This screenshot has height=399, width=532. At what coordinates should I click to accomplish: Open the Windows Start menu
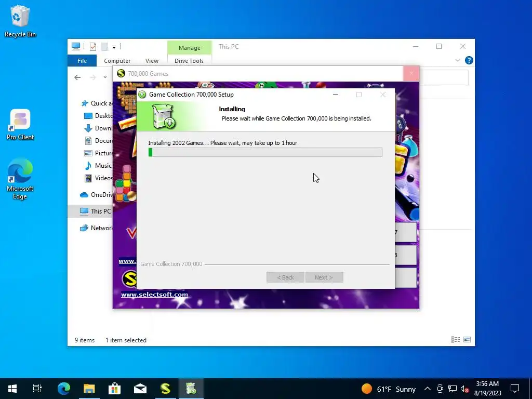click(12, 389)
